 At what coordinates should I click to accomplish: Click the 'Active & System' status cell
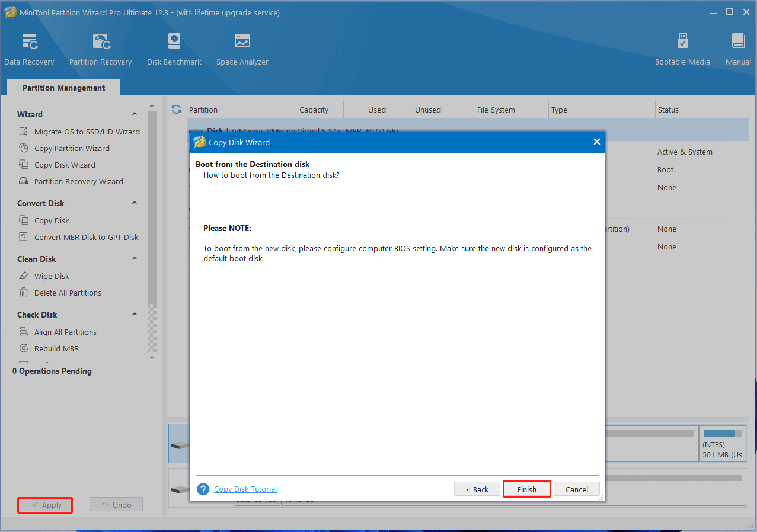(x=685, y=152)
